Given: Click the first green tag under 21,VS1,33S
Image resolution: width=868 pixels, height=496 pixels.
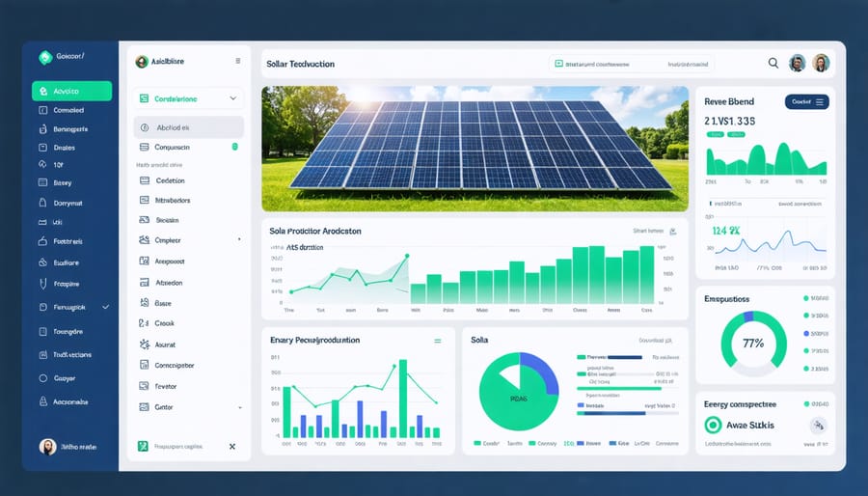Looking at the screenshot, I should click(715, 134).
